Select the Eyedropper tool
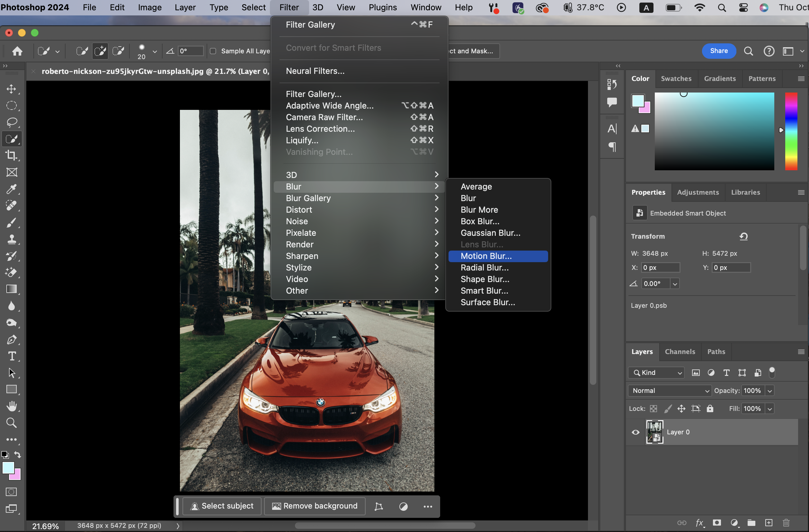 click(x=11, y=189)
